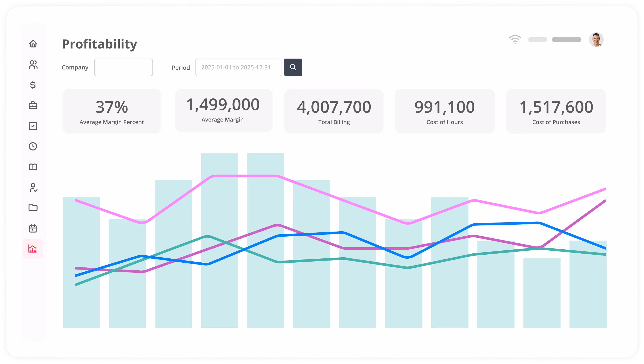Click the Company input field
Image resolution: width=644 pixels, height=364 pixels.
pos(123,67)
